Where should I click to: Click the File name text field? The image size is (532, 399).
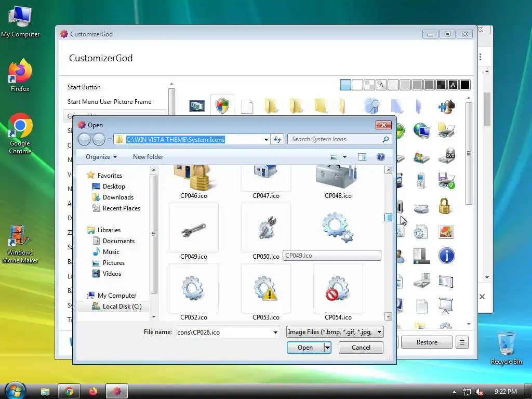pos(224,332)
